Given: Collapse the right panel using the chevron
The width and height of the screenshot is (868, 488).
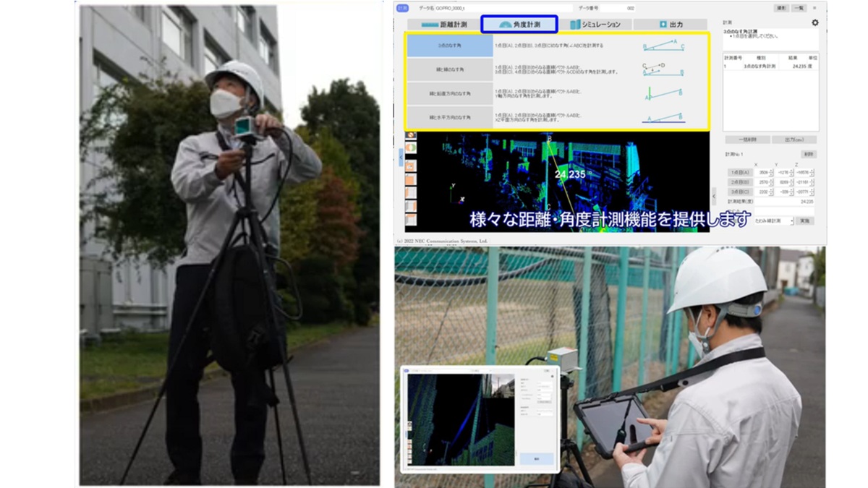Looking at the screenshot, I should click(x=715, y=195).
